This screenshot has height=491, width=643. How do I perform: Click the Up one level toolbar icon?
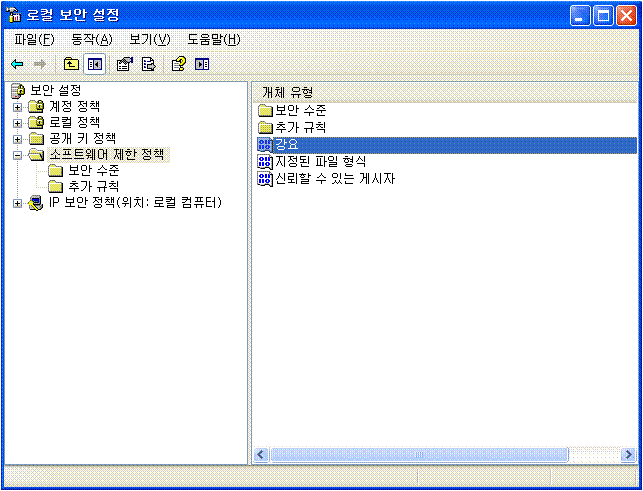71,64
